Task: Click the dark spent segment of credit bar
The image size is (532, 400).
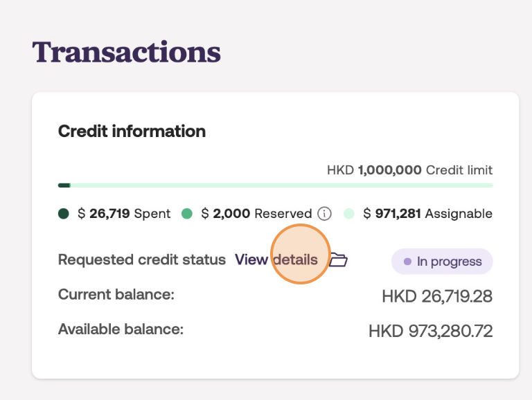Action: (64, 185)
